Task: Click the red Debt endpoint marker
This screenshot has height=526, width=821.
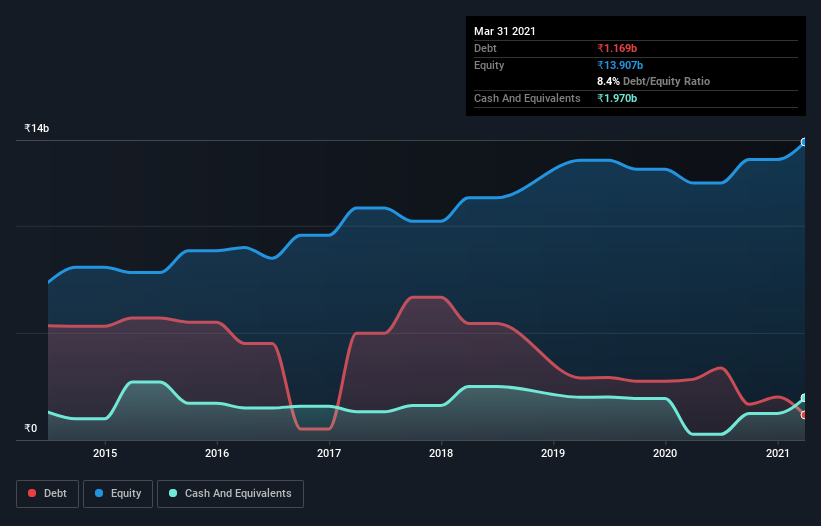Action: pyautogui.click(x=804, y=415)
